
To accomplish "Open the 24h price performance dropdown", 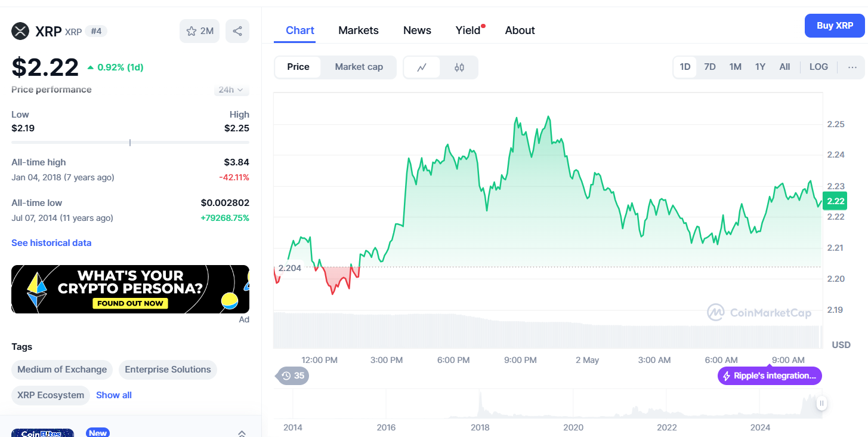I will click(231, 90).
